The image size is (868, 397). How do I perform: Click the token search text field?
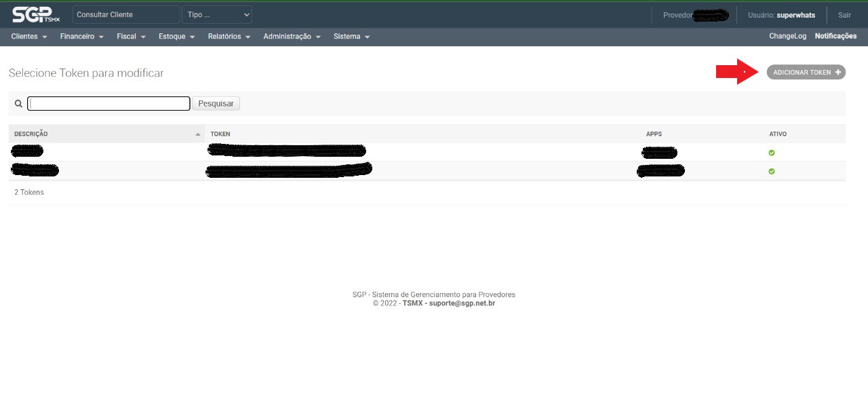[108, 104]
